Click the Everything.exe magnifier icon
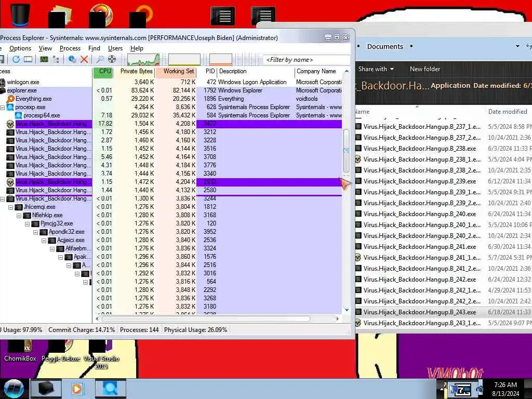The height and width of the screenshot is (399, 532). (10, 99)
